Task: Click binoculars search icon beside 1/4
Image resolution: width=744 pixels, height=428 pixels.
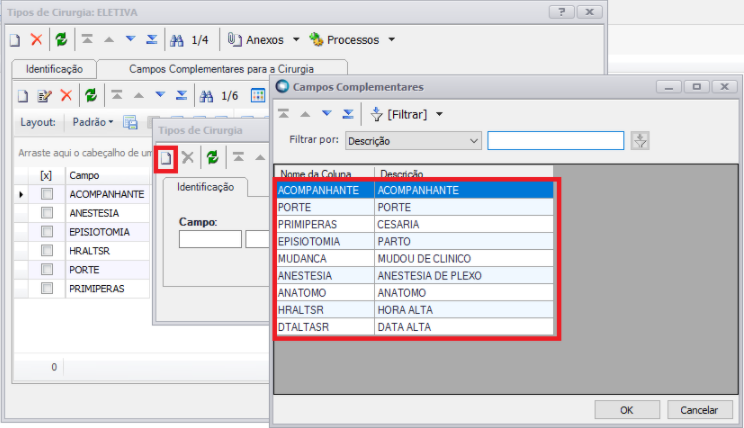Action: click(177, 40)
